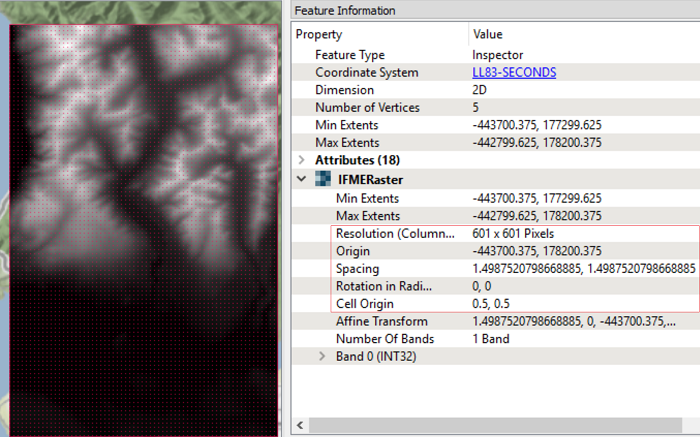Select the Rotation in Radi... label
The width and height of the screenshot is (700, 437).
coord(383,286)
